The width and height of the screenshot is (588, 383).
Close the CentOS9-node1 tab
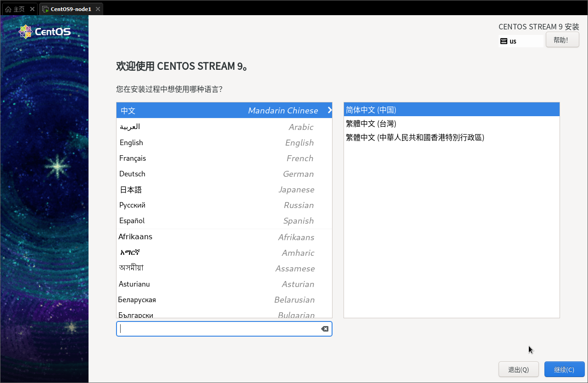pyautogui.click(x=97, y=9)
